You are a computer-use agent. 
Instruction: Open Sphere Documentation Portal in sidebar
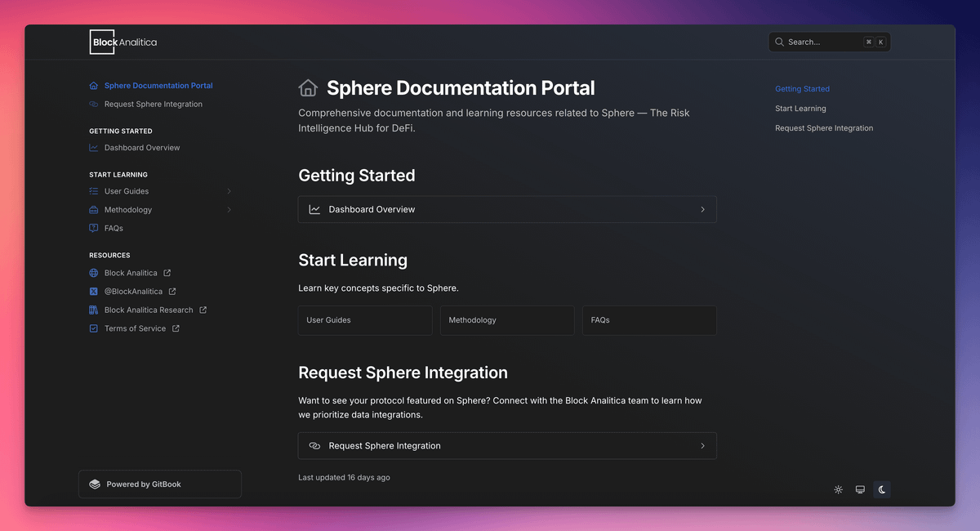(x=158, y=86)
